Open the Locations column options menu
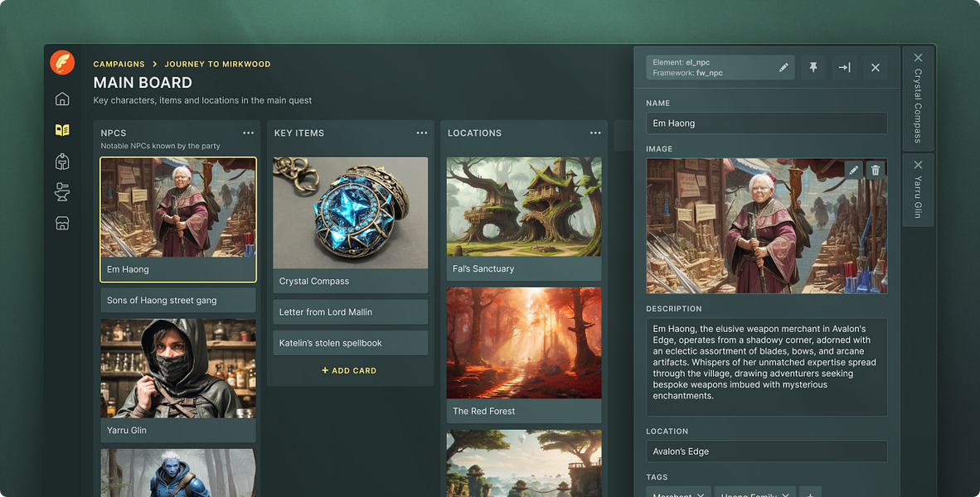 [x=595, y=133]
